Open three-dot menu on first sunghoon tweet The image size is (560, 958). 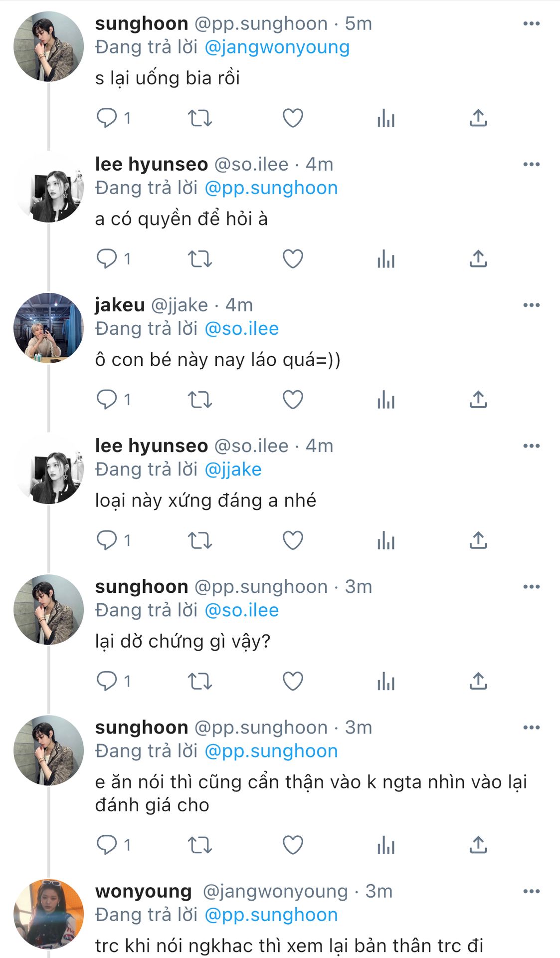[531, 23]
